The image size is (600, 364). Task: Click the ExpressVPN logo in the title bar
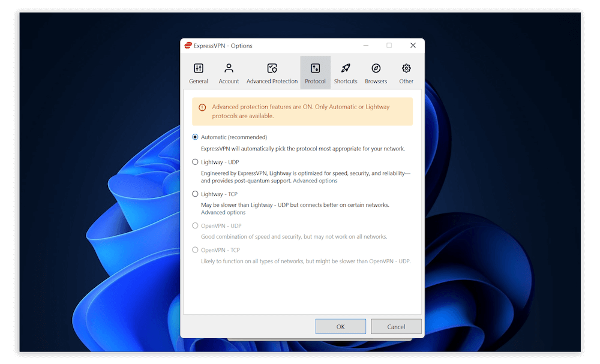188,45
